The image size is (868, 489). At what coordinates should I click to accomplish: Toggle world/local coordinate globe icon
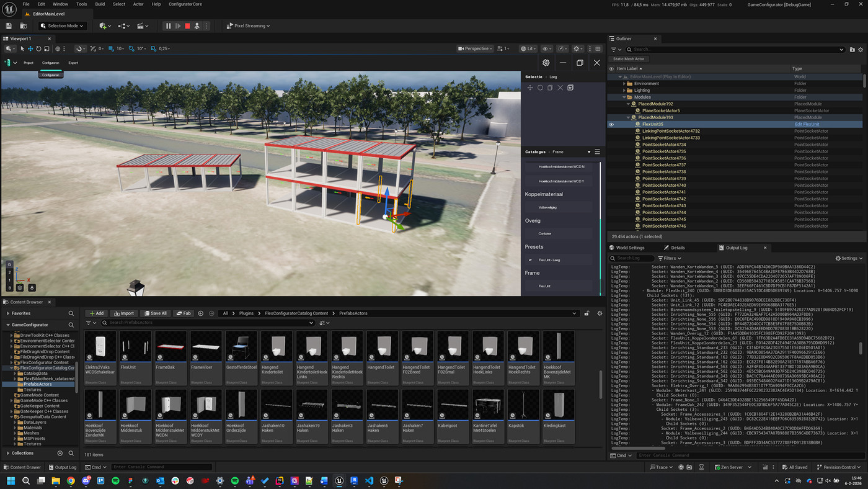(58, 48)
